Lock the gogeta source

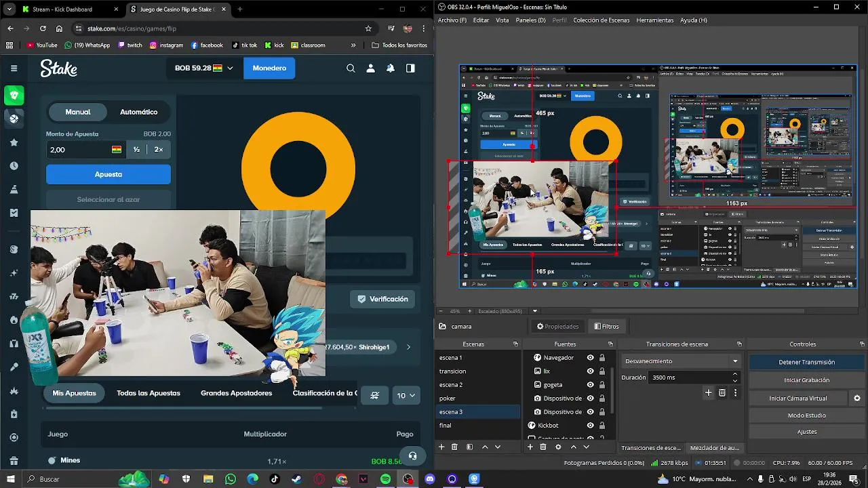point(601,385)
